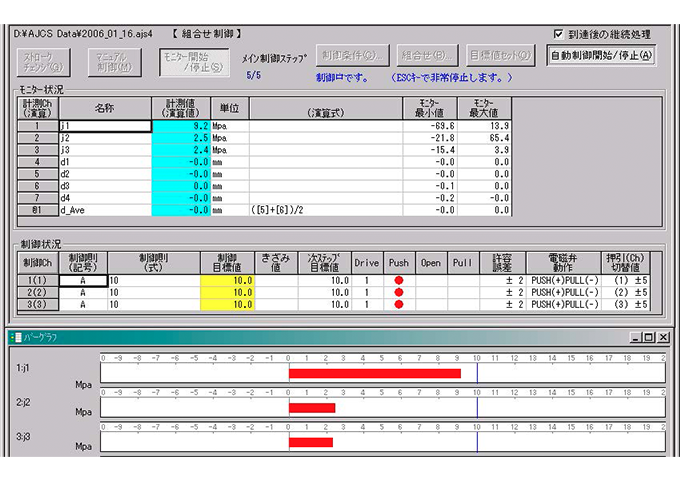Image resolution: width=680 pixels, height=480 pixels.
Task: Click the 2:j2 red bar in graph
Action: coord(312,408)
